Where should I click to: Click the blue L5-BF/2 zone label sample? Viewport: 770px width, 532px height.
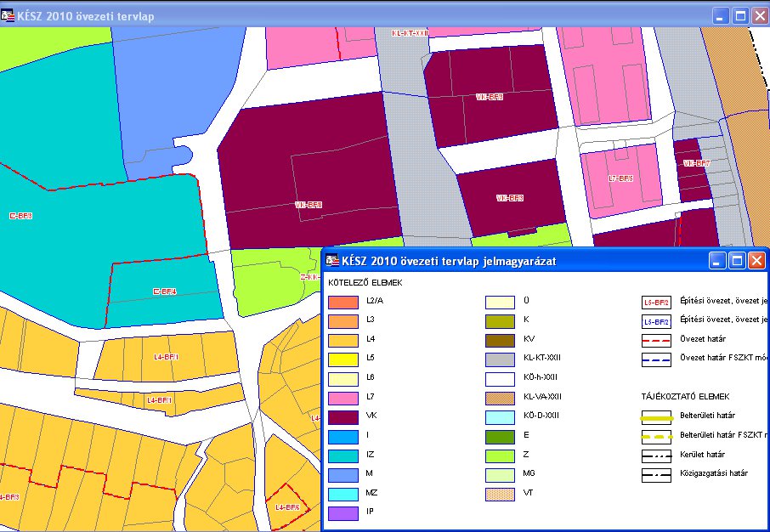[657, 320]
